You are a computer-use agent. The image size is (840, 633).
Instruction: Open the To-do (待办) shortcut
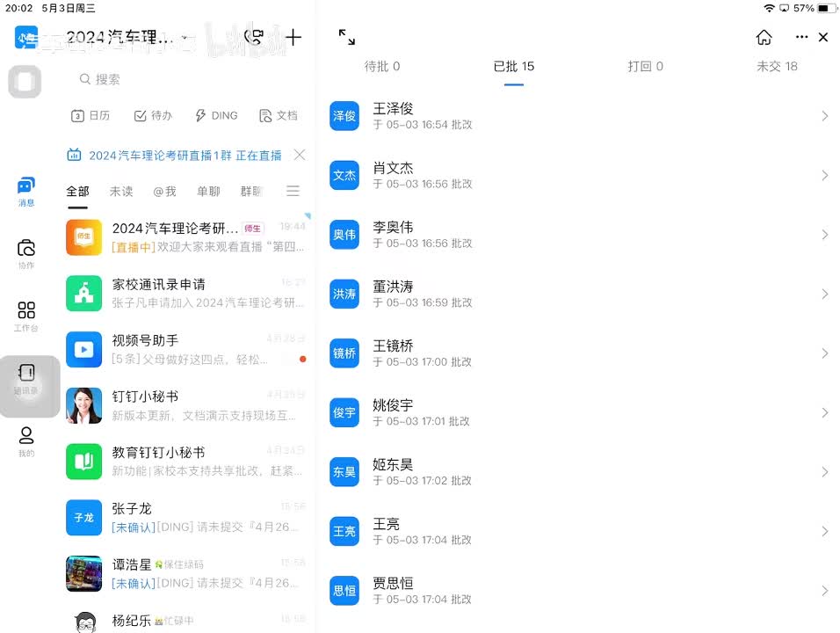click(x=153, y=115)
